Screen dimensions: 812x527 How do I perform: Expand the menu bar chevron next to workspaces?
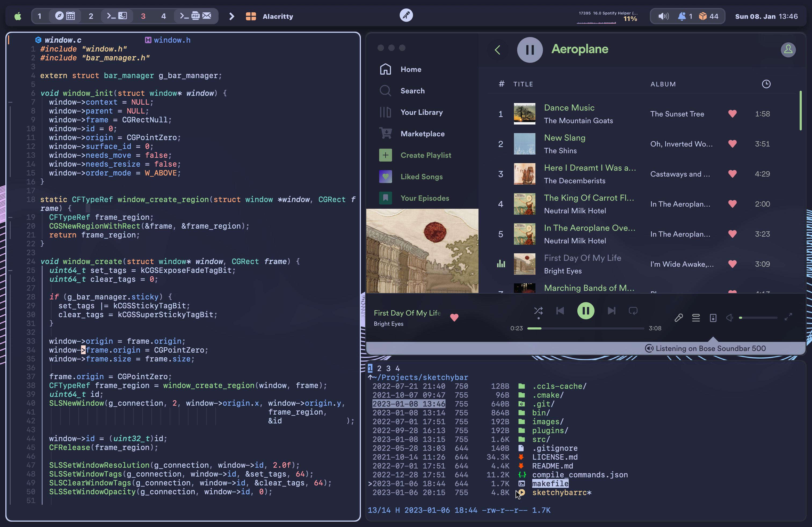232,16
